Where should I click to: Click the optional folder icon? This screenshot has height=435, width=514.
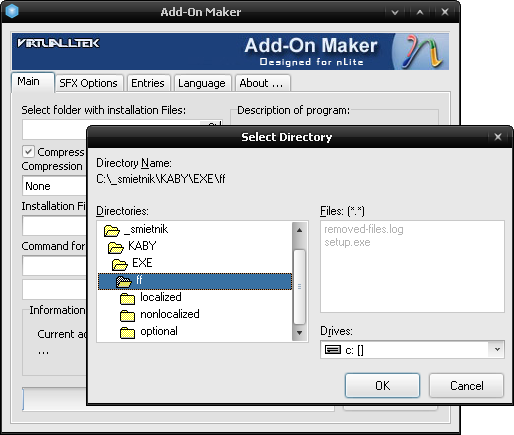(x=127, y=332)
